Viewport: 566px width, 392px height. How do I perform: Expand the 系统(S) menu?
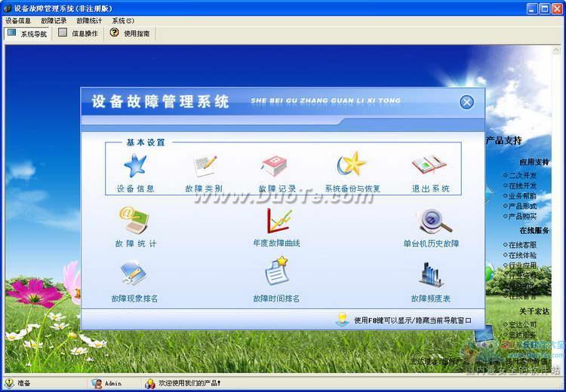pyautogui.click(x=123, y=21)
